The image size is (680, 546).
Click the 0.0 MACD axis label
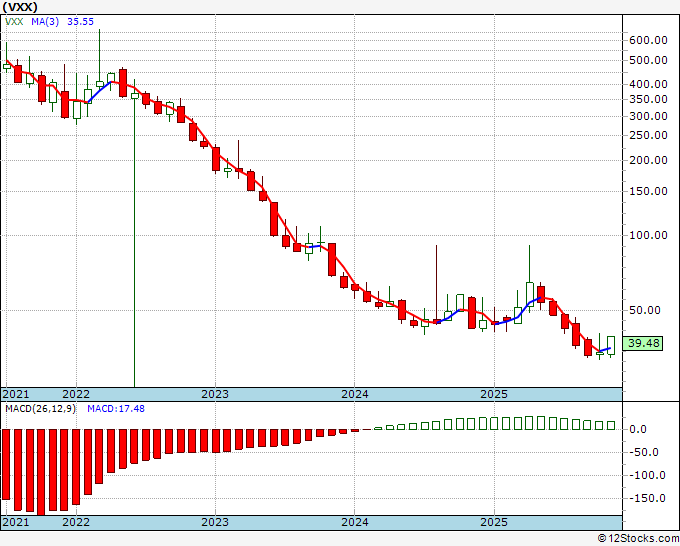coord(638,429)
